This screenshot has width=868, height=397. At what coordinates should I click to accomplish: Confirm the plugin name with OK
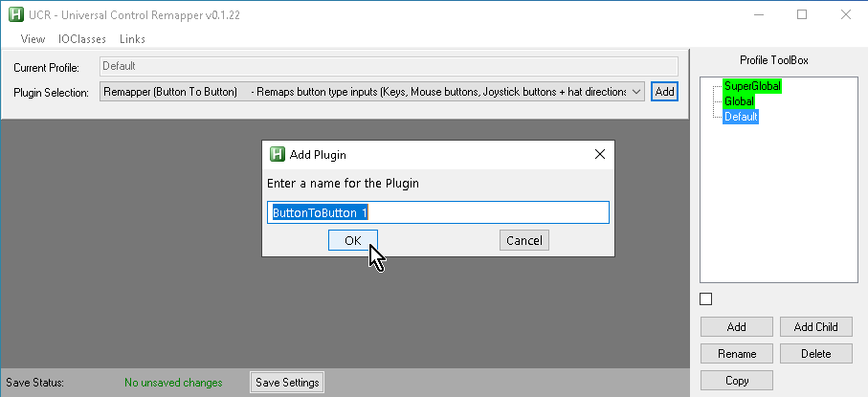352,240
